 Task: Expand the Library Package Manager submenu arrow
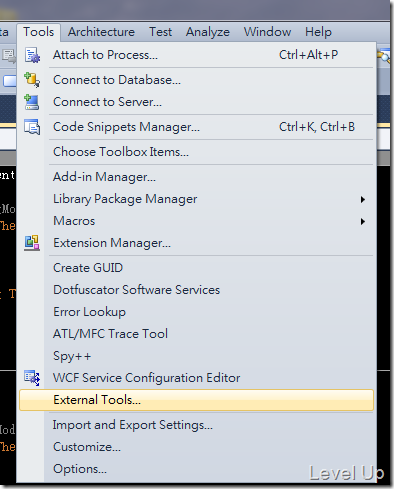[x=363, y=199]
